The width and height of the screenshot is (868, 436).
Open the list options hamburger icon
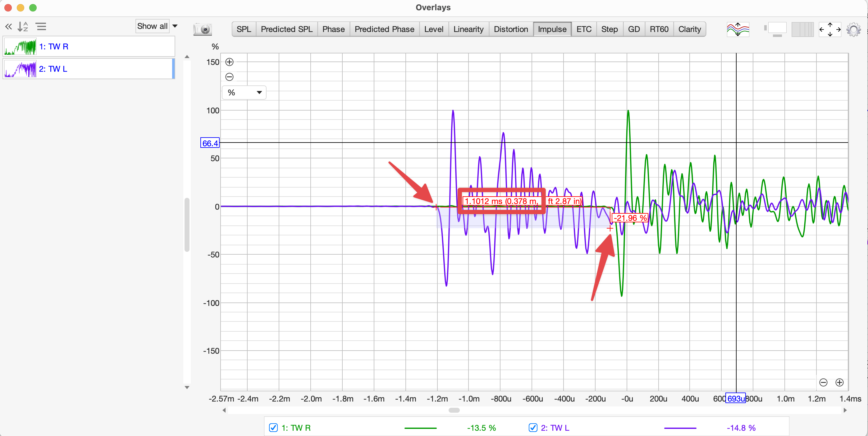(41, 27)
